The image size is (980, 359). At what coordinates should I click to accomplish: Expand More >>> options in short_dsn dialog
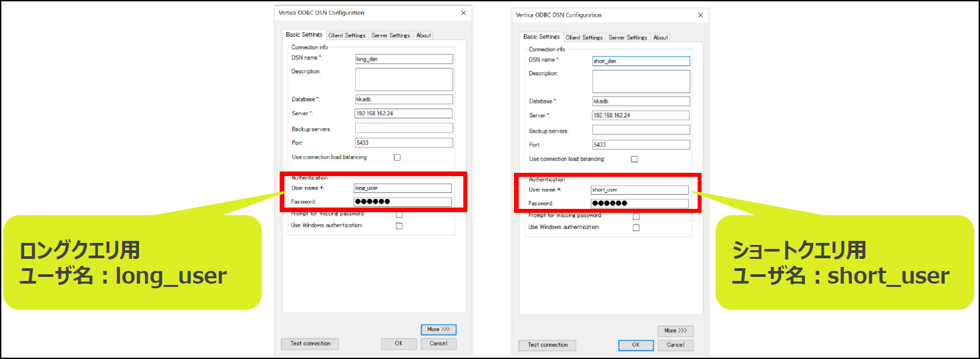pos(676,331)
